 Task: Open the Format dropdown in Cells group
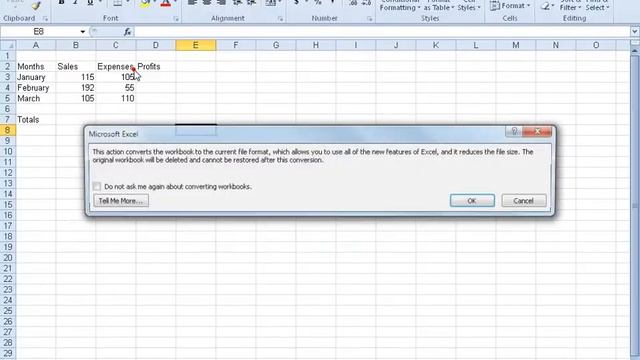pos(510,6)
